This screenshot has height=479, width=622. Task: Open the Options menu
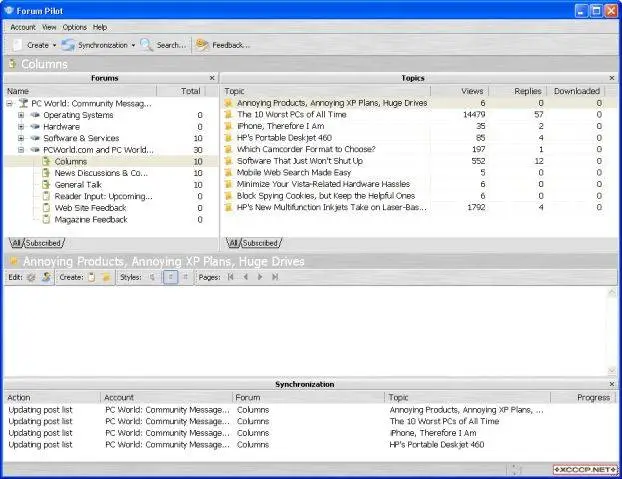75,27
